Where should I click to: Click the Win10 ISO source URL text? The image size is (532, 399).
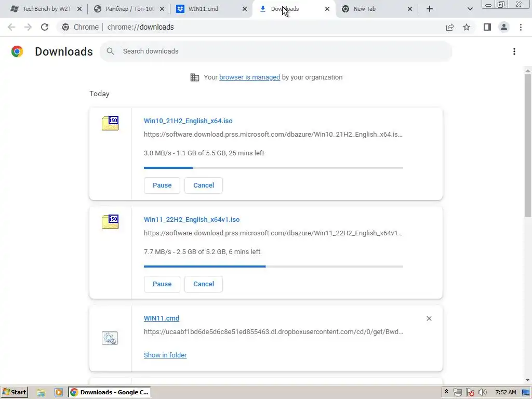273,135
